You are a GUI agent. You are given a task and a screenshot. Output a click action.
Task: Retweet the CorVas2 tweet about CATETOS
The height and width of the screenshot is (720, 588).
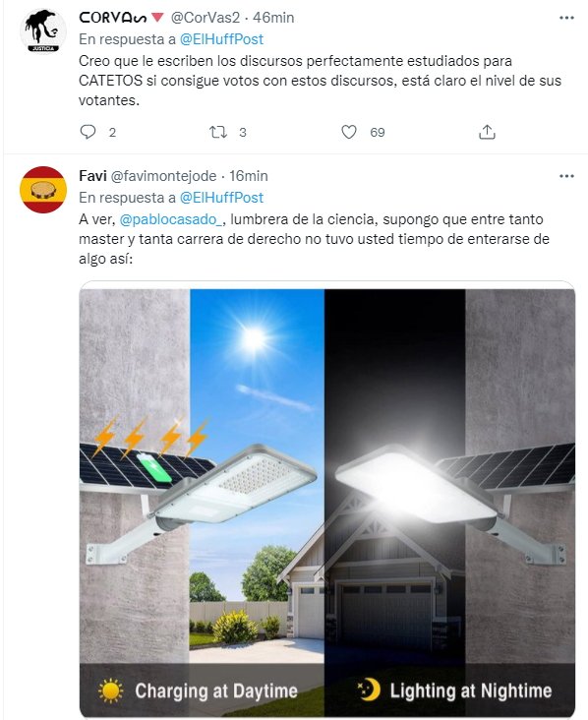coord(218,132)
